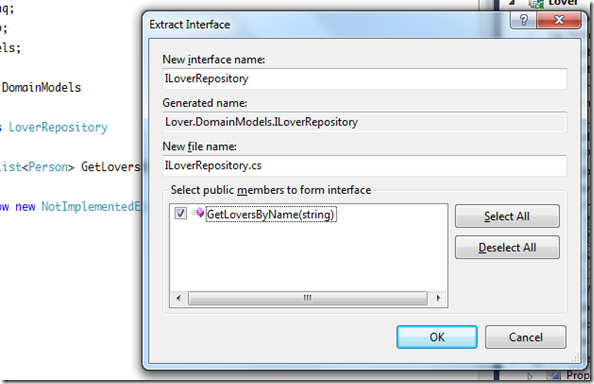This screenshot has height=384, width=594.
Task: Click the Extract Interface dialog title bar
Action: 326,25
